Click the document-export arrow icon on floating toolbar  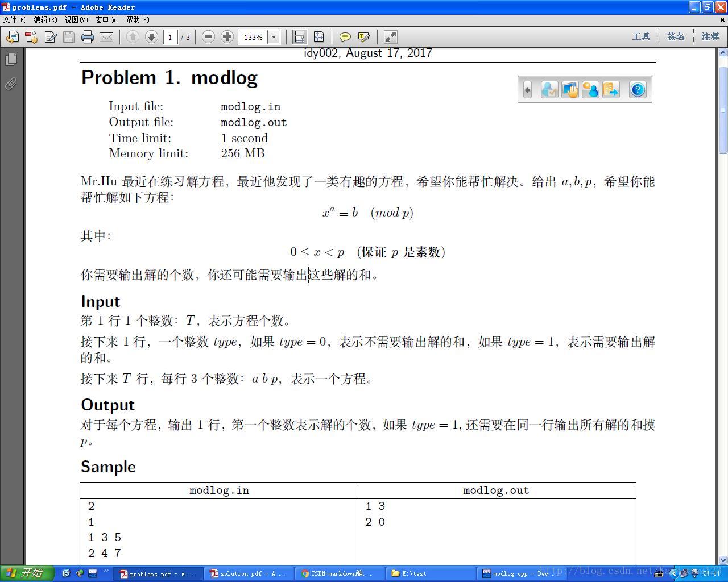click(611, 90)
